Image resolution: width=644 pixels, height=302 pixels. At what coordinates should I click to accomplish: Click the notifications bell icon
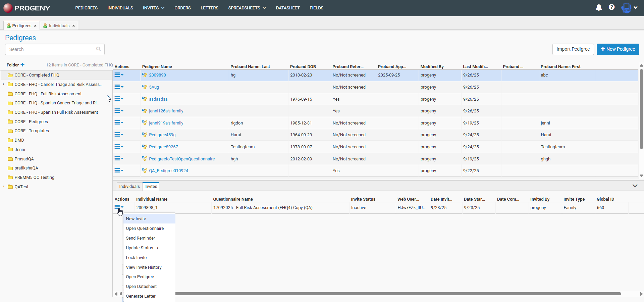tap(599, 7)
